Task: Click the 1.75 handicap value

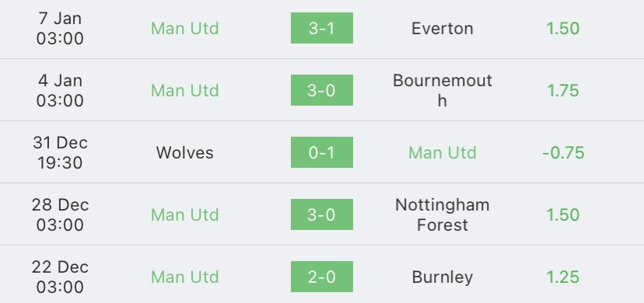Action: 563,90
